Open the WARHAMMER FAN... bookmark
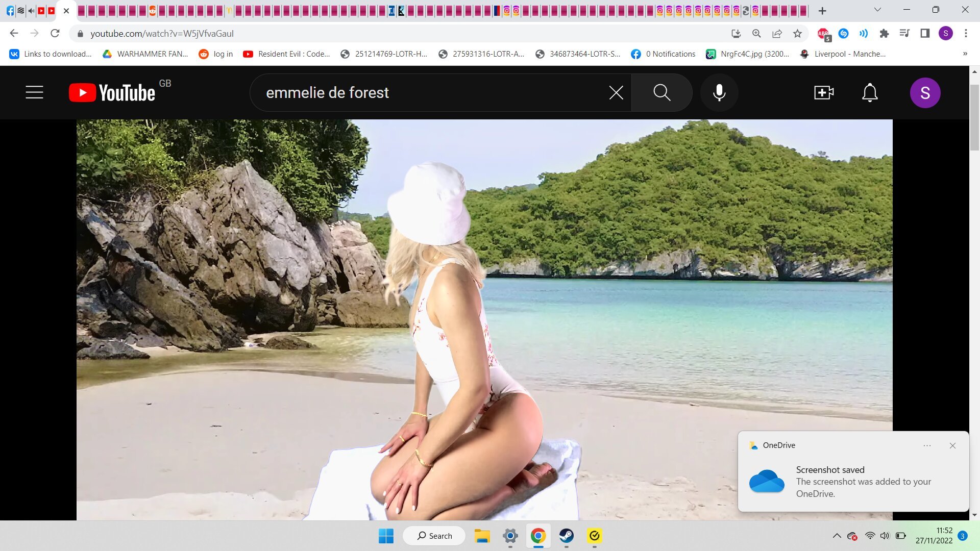The image size is (980, 551). (x=145, y=54)
